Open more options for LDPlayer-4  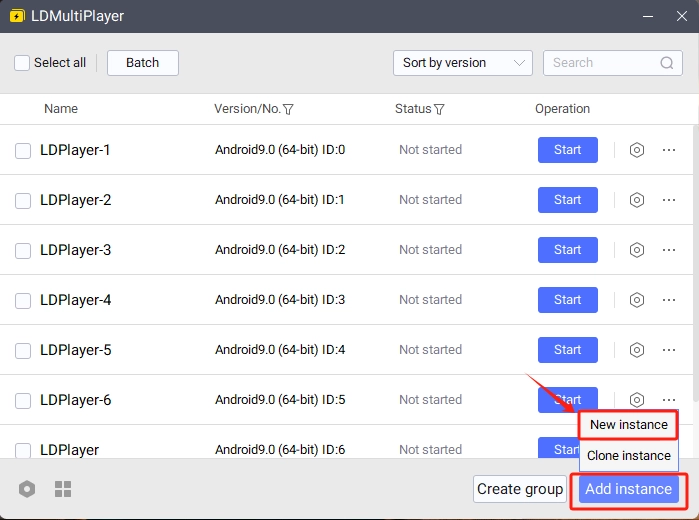(x=669, y=300)
